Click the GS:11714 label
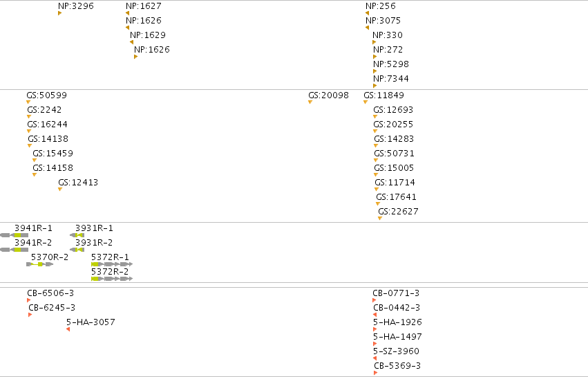The width and height of the screenshot is (588, 377). point(395,183)
